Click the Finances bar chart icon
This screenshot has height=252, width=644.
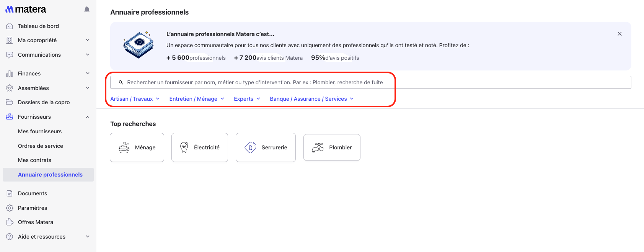pyautogui.click(x=10, y=74)
